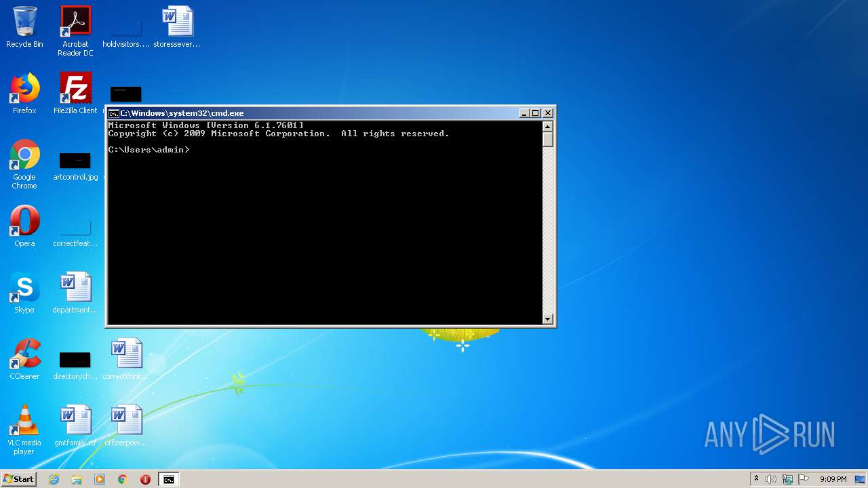Screen dimensions: 868x488
Task: Select the correctthink Word document icon
Action: 126,359
